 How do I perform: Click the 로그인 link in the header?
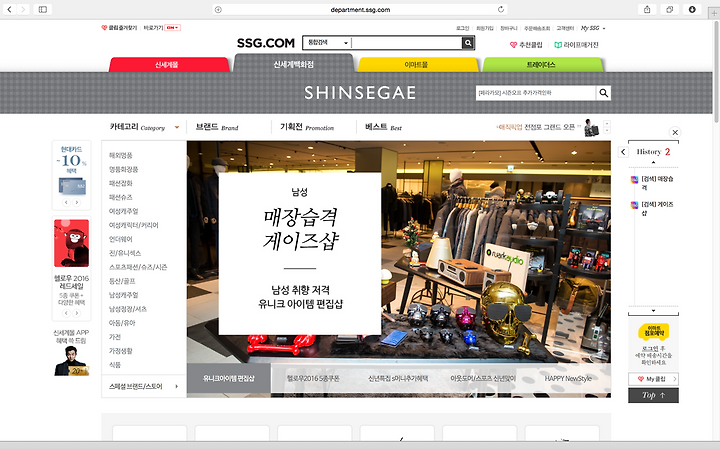coord(462,28)
